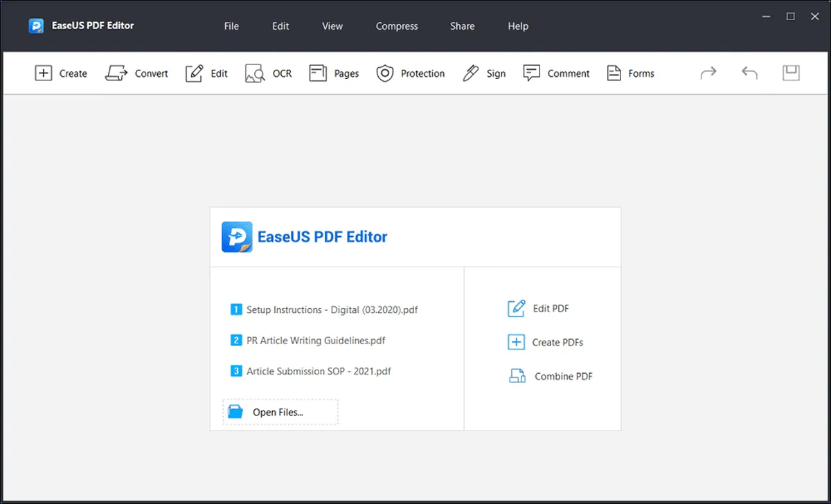Click the Forms toolbar label
Viewport: 831px width, 504px height.
point(641,73)
